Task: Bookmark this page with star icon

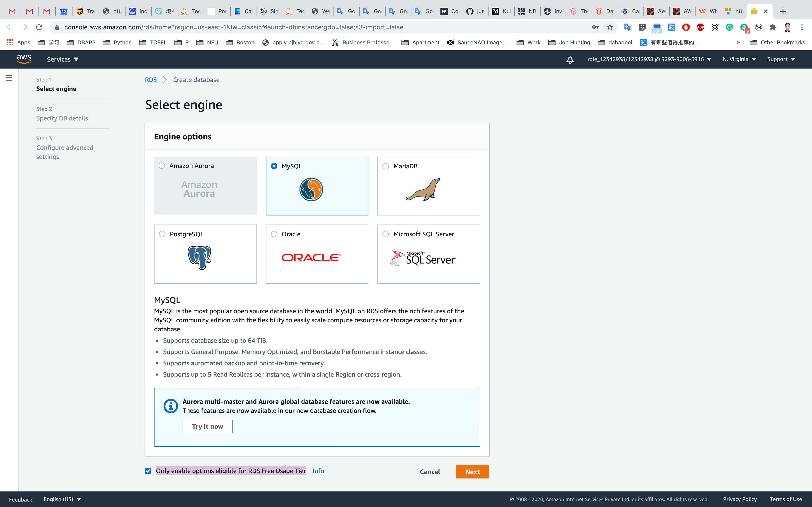Action: (610, 27)
